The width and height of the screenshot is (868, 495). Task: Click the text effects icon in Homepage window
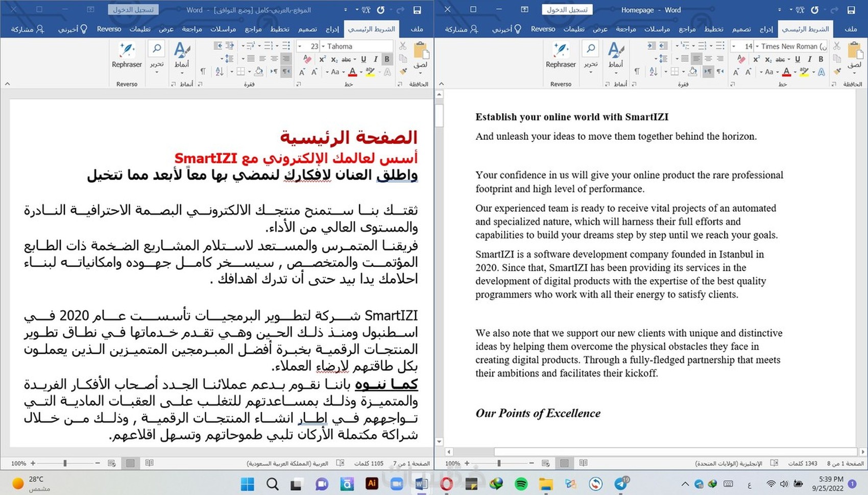coord(822,72)
